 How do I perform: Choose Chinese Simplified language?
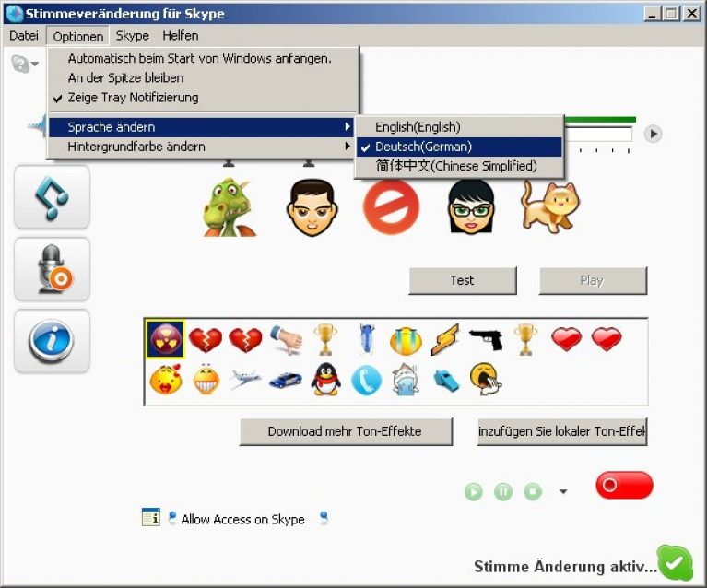coord(459,166)
